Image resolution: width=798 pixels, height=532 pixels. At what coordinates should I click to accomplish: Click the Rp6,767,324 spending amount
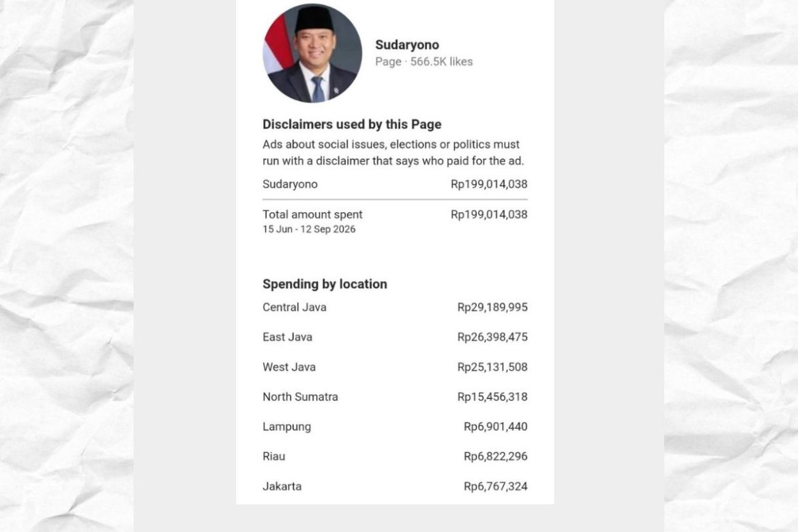pyautogui.click(x=495, y=486)
